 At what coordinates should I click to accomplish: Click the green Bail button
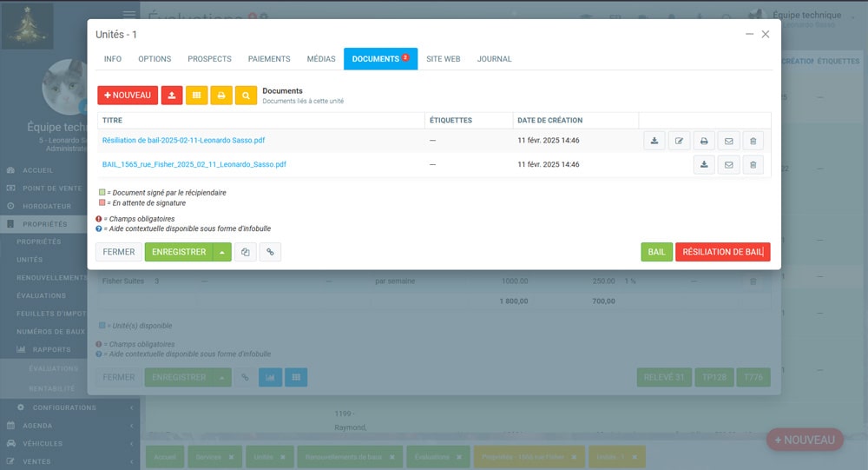coord(656,252)
